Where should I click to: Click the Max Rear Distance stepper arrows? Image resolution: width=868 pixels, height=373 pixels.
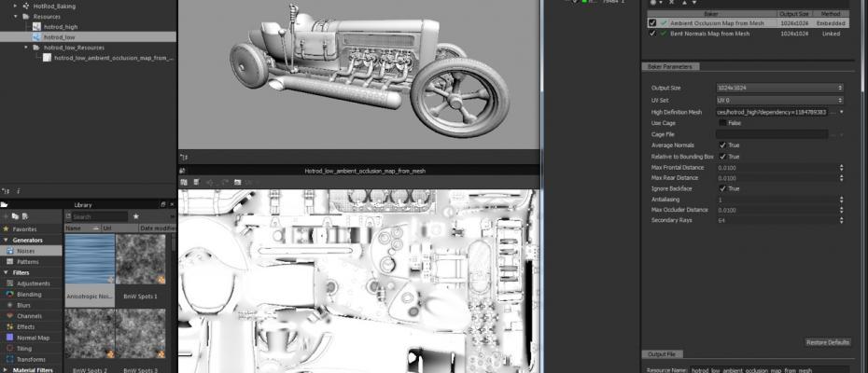[842, 178]
